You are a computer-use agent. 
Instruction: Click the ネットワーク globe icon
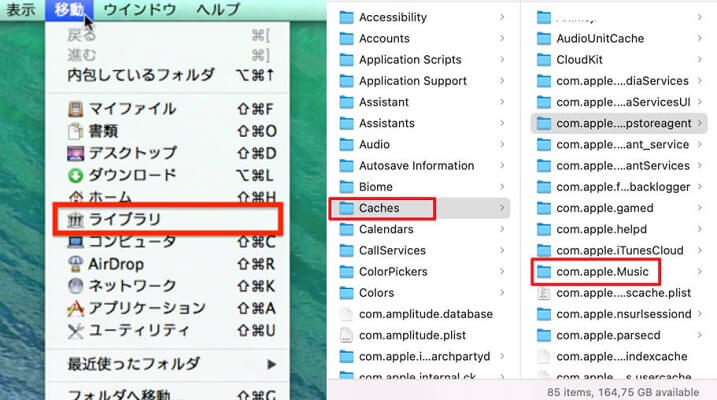coord(75,286)
